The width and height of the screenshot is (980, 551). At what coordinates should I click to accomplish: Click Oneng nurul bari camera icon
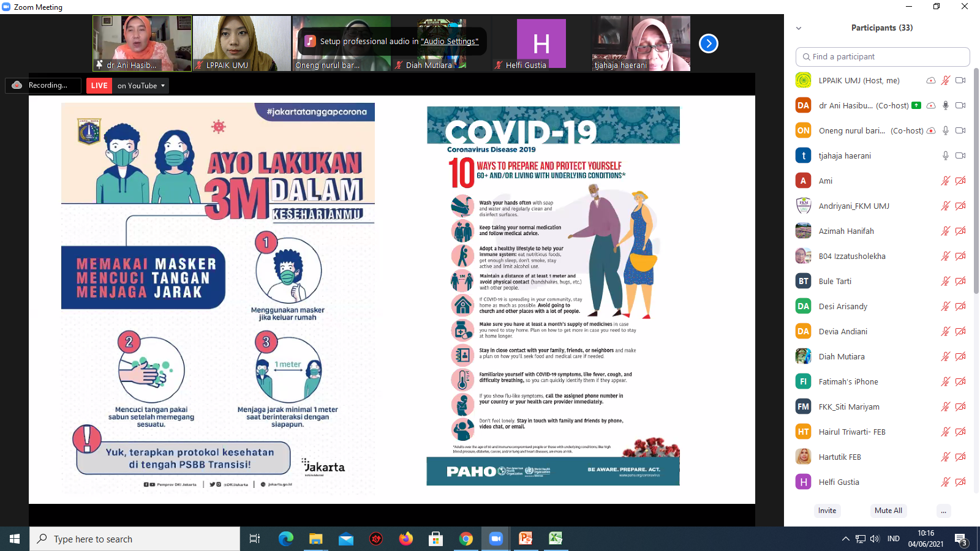pyautogui.click(x=960, y=130)
